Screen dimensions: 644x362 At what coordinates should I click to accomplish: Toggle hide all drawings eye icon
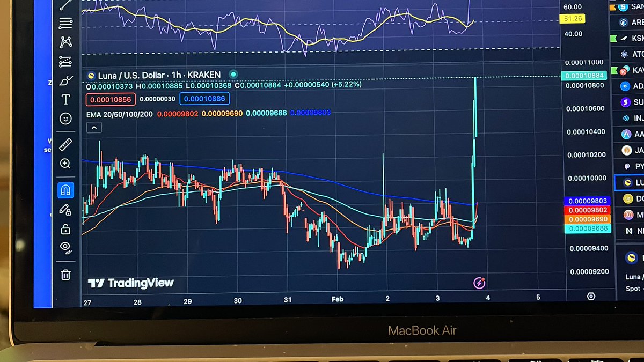point(65,247)
